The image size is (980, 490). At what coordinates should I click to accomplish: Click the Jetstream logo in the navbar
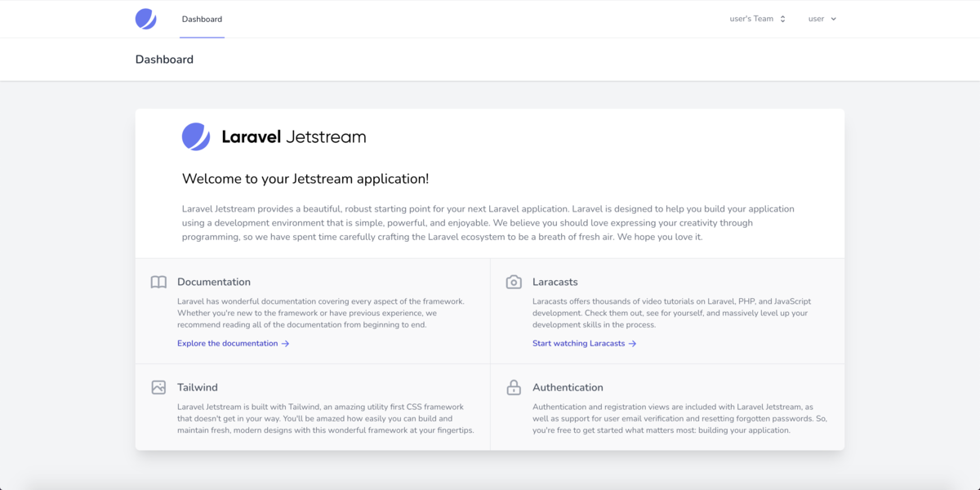point(146,19)
